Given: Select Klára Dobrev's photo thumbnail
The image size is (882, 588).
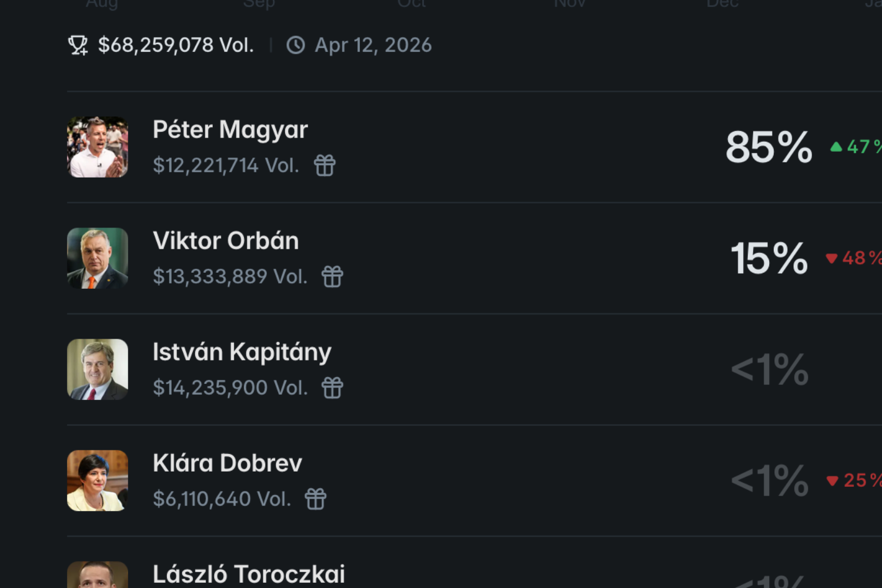Looking at the screenshot, I should [98, 480].
